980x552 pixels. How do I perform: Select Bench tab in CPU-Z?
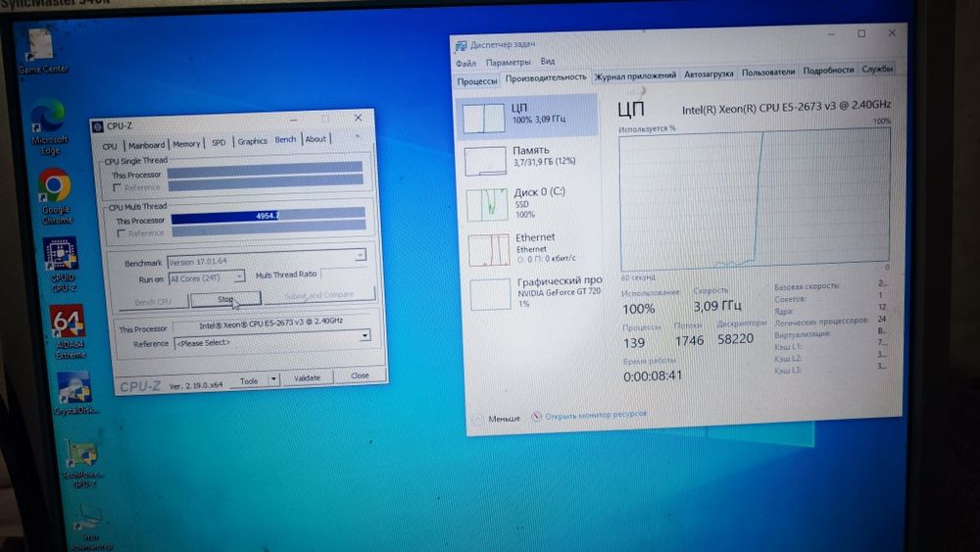pos(285,139)
